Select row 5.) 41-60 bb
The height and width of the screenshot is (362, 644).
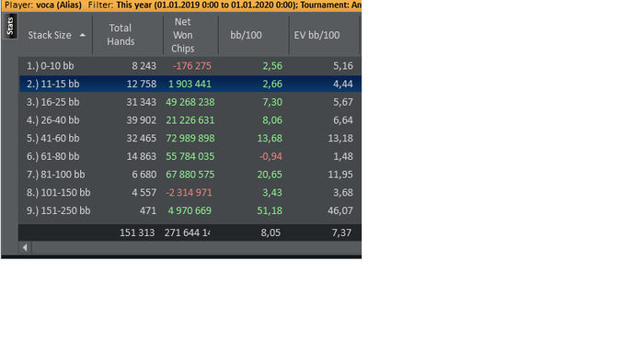pyautogui.click(x=190, y=138)
